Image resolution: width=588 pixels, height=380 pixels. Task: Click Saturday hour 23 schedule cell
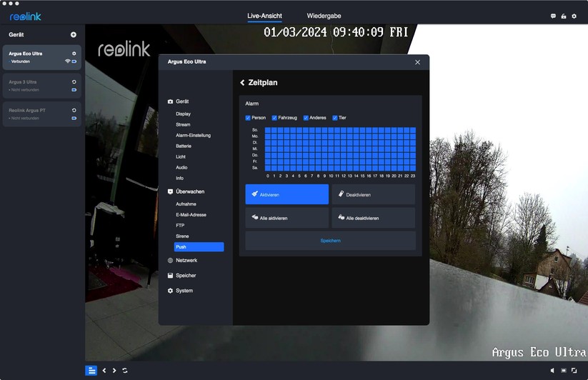pyautogui.click(x=413, y=168)
